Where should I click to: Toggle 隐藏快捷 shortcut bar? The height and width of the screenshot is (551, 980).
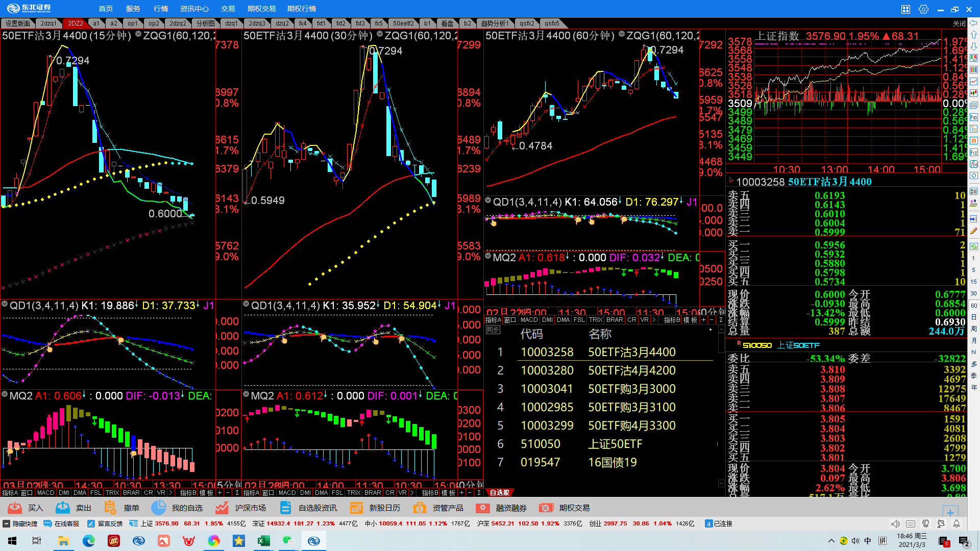(20, 523)
